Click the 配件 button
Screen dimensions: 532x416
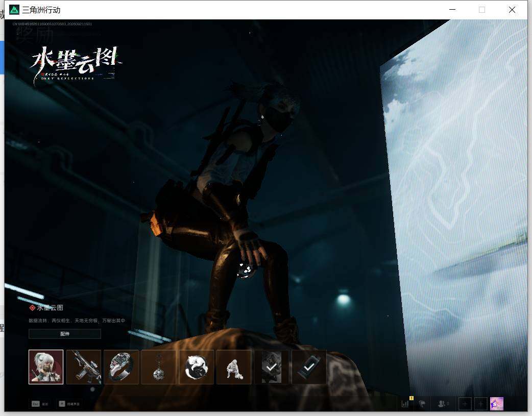tap(65, 333)
